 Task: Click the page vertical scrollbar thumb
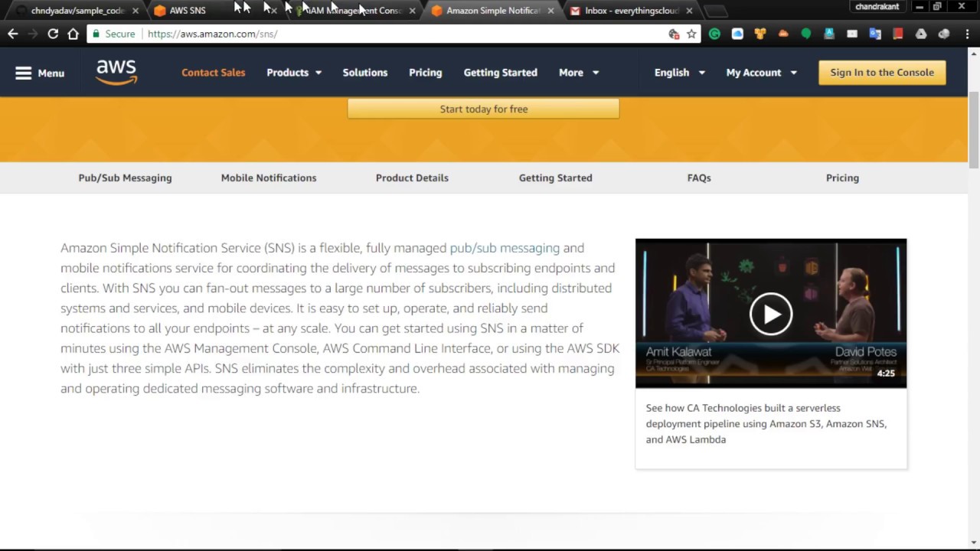point(974,129)
